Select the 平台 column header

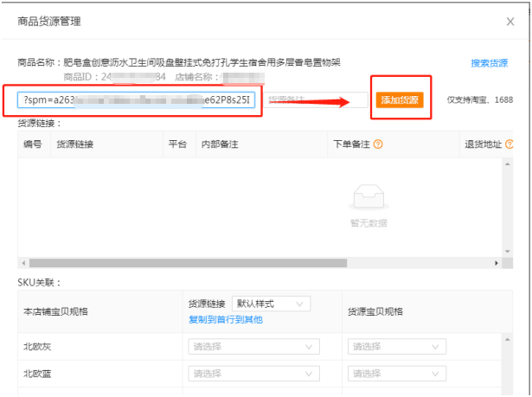tap(177, 144)
